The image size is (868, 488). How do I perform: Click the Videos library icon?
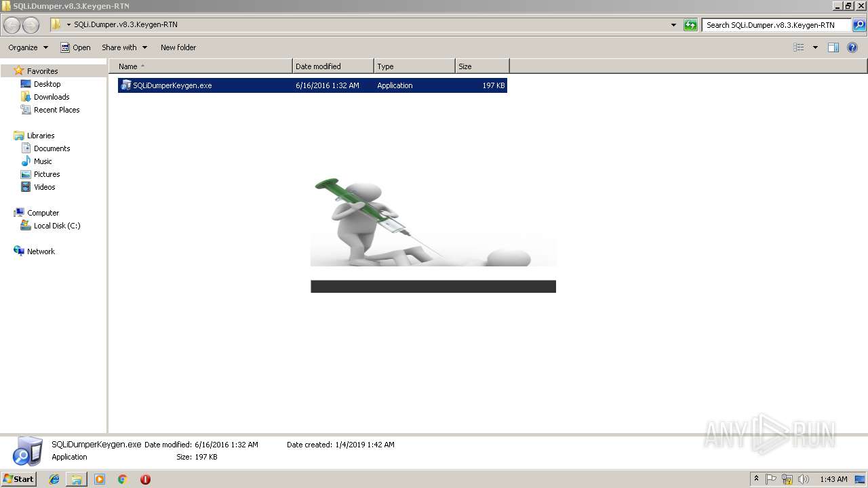[x=26, y=187]
